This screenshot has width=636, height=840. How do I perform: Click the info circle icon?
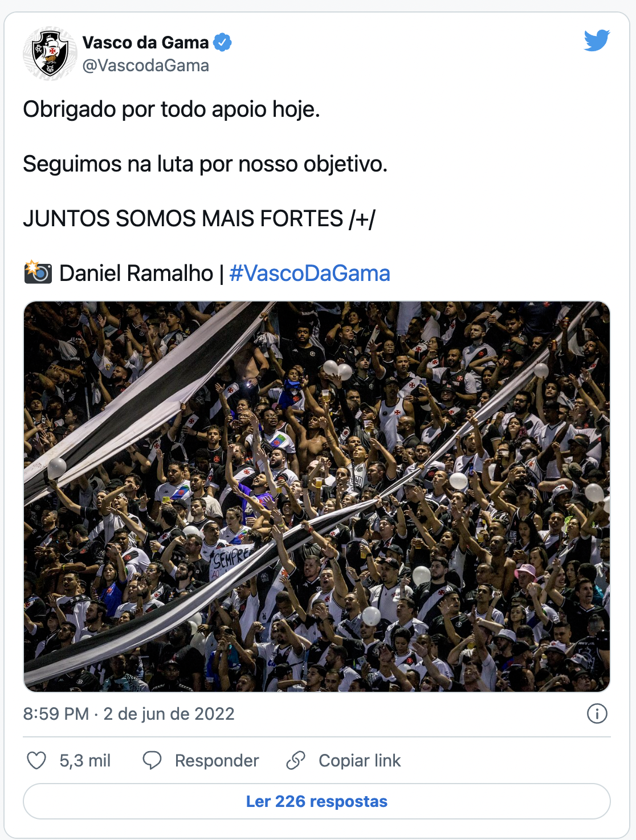tap(597, 713)
